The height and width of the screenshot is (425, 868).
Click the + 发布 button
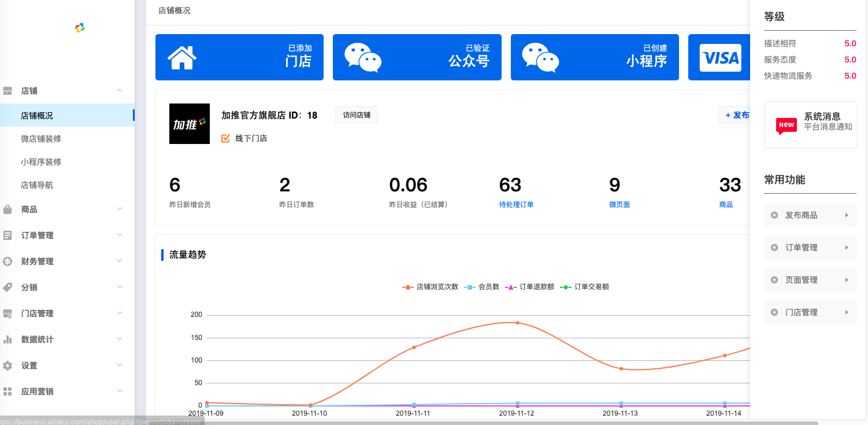pos(735,115)
